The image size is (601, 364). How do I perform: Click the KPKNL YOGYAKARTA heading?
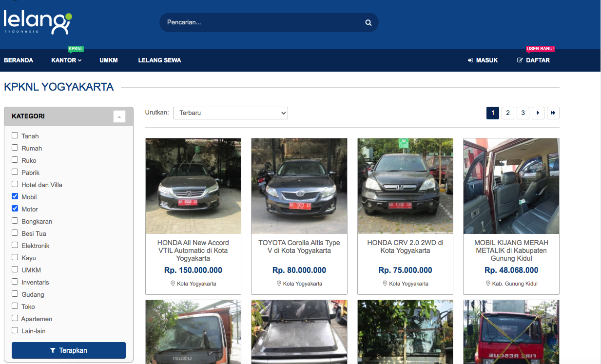pyautogui.click(x=58, y=87)
